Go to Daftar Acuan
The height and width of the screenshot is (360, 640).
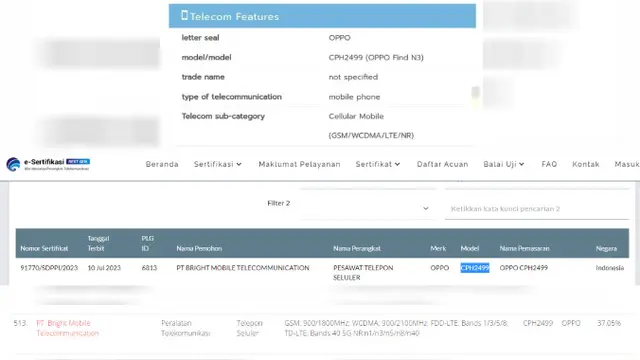[x=442, y=164]
